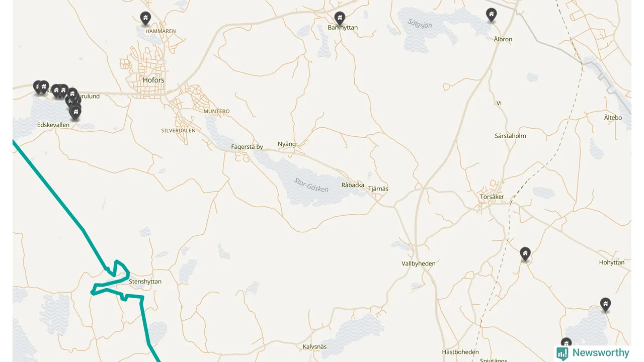Select the house marker at Barkhyttan
This screenshot has width=644, height=362.
point(340,18)
